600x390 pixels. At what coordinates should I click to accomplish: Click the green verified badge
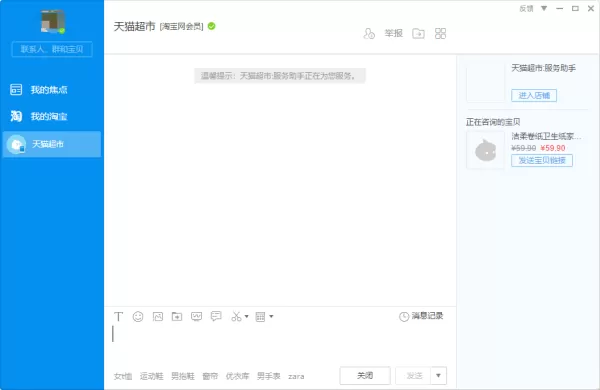212,26
